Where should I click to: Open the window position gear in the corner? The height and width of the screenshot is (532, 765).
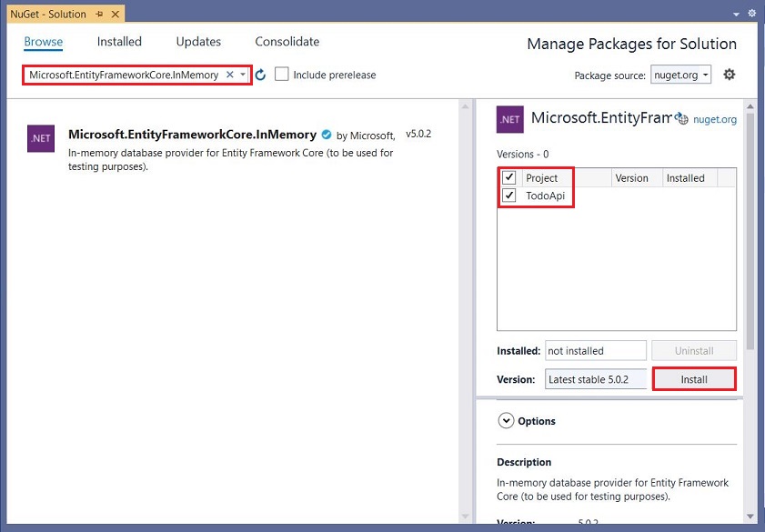coord(751,13)
